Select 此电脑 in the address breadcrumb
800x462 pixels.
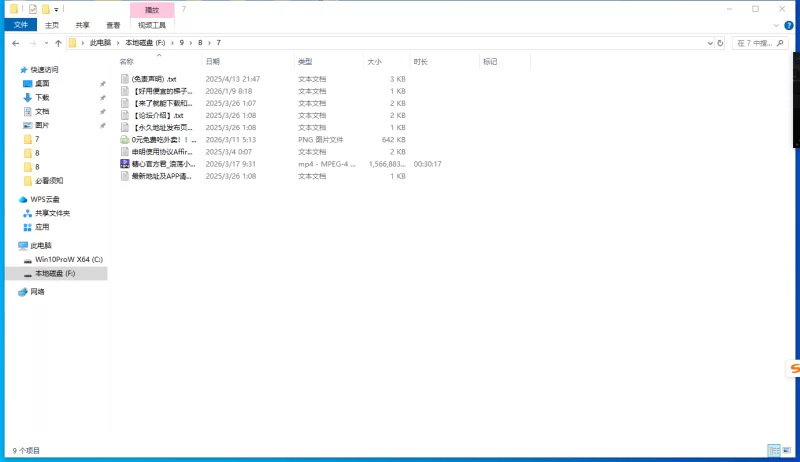100,43
